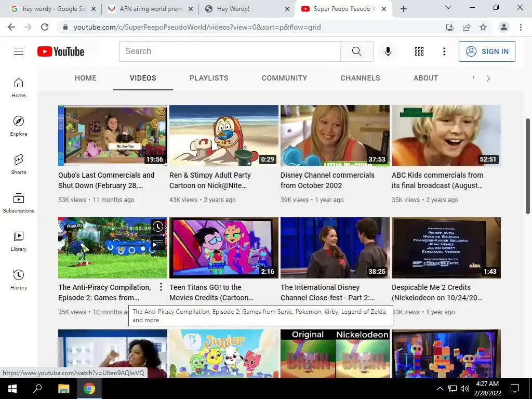Click the address bar URL
Image resolution: width=532 pixels, height=399 pixels.
pos(197,27)
